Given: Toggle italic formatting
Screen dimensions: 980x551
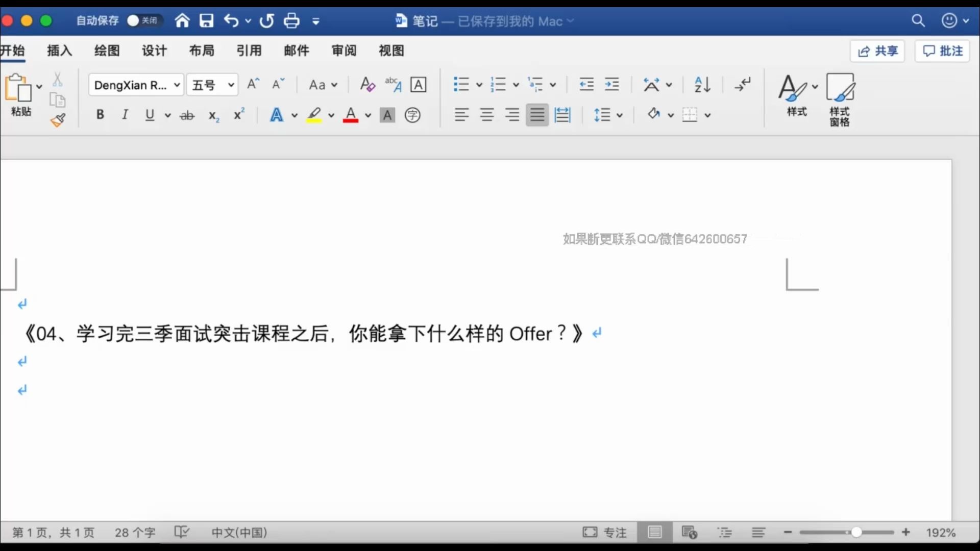Looking at the screenshot, I should tap(125, 115).
